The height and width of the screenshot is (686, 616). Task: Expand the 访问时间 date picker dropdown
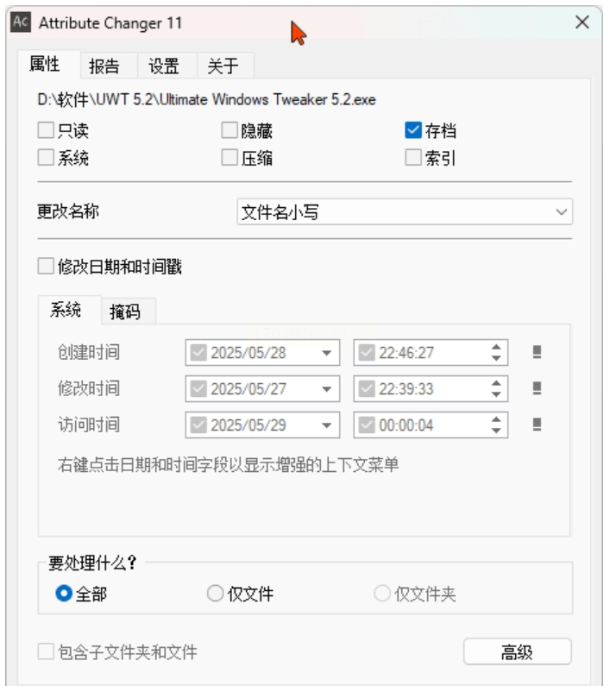coord(326,425)
